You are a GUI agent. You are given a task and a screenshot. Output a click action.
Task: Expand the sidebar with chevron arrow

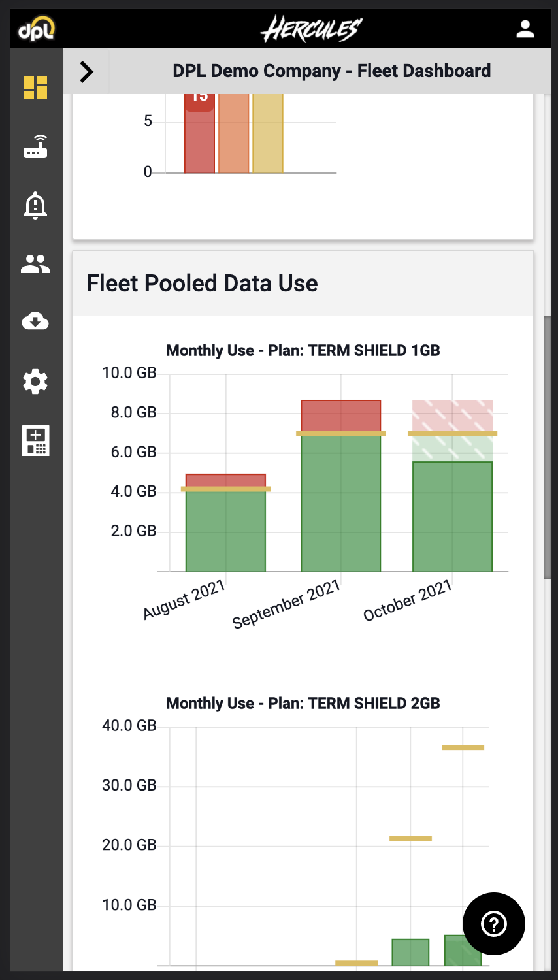tap(86, 71)
